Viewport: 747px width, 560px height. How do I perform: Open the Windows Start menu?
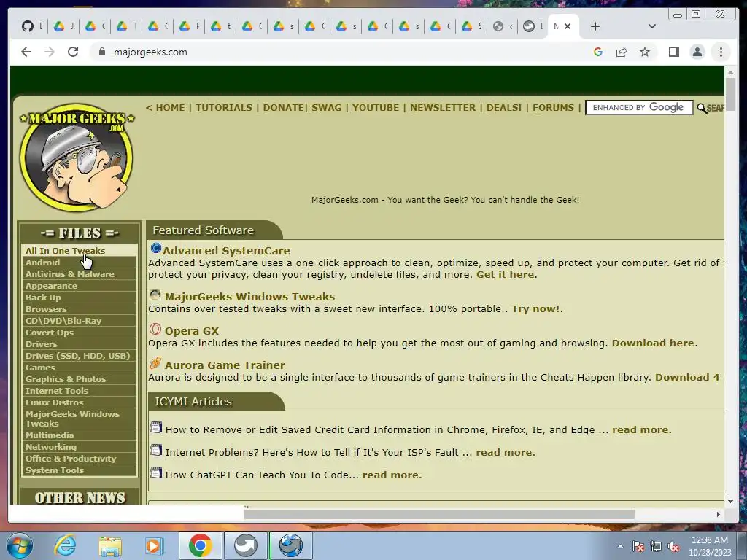[x=20, y=545]
